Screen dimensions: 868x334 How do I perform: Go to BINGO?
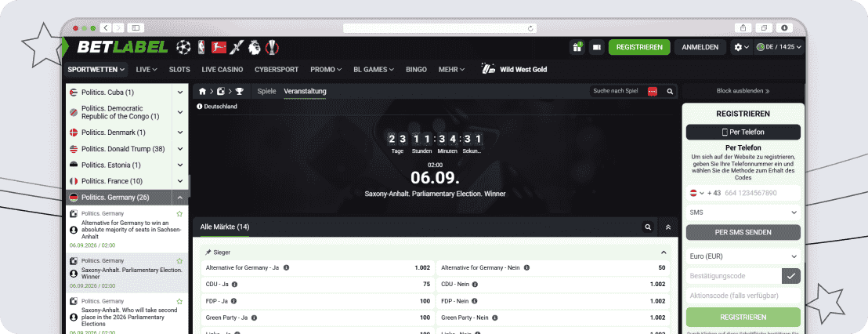coord(416,70)
